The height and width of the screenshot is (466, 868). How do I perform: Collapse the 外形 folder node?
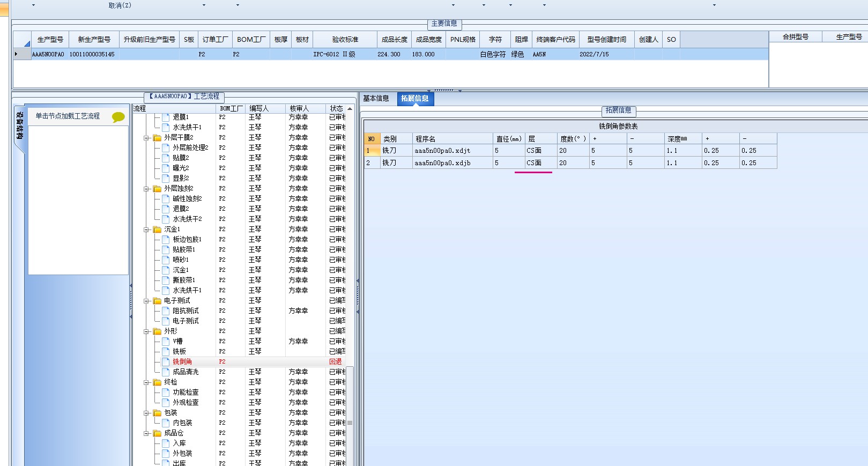(x=146, y=331)
